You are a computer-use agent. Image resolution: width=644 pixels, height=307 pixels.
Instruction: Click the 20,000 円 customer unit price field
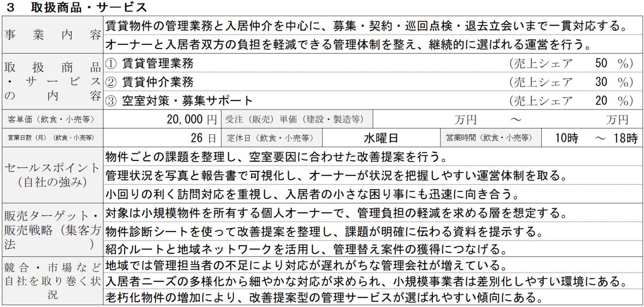192,120
